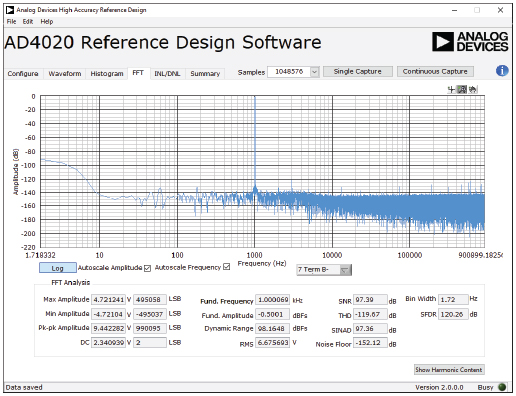Open the File menu
The width and height of the screenshot is (516, 396).
point(11,22)
